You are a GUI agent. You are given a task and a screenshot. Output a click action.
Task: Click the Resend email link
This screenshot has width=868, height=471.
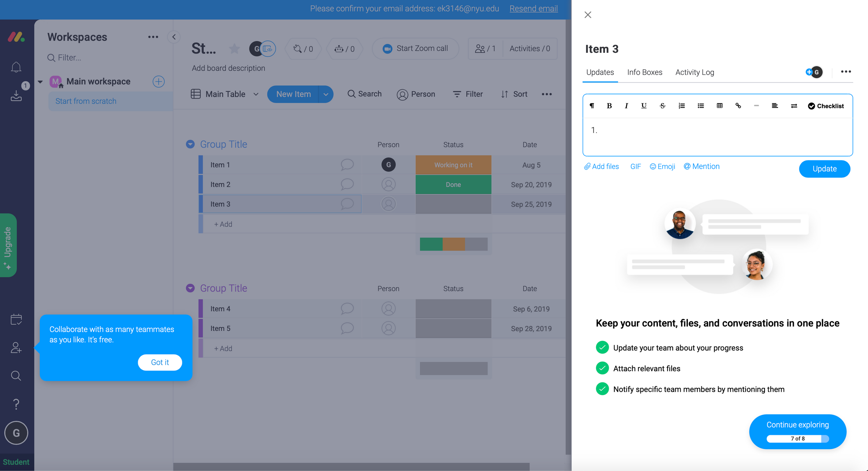pyautogui.click(x=533, y=8)
